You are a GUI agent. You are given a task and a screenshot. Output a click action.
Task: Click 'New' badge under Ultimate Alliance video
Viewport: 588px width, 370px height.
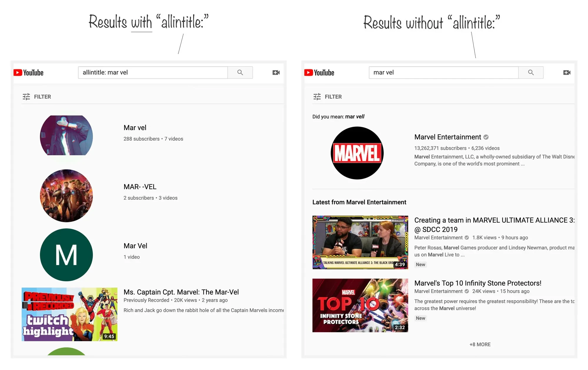(x=420, y=265)
